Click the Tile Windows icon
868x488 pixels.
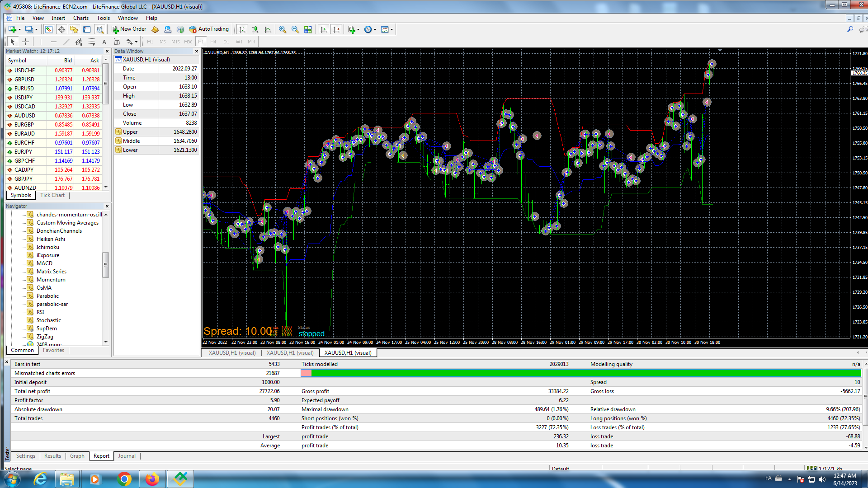point(308,29)
